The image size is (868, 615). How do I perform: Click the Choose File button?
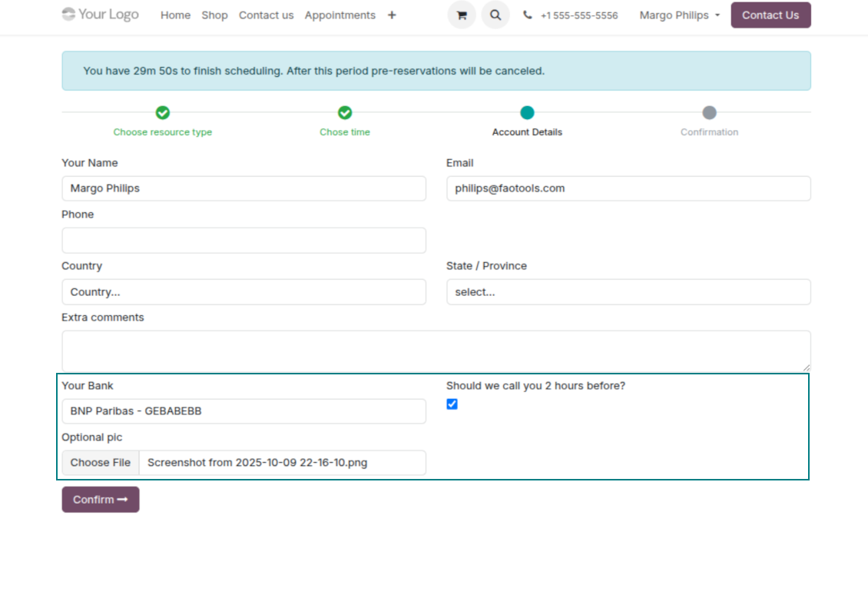(x=101, y=463)
